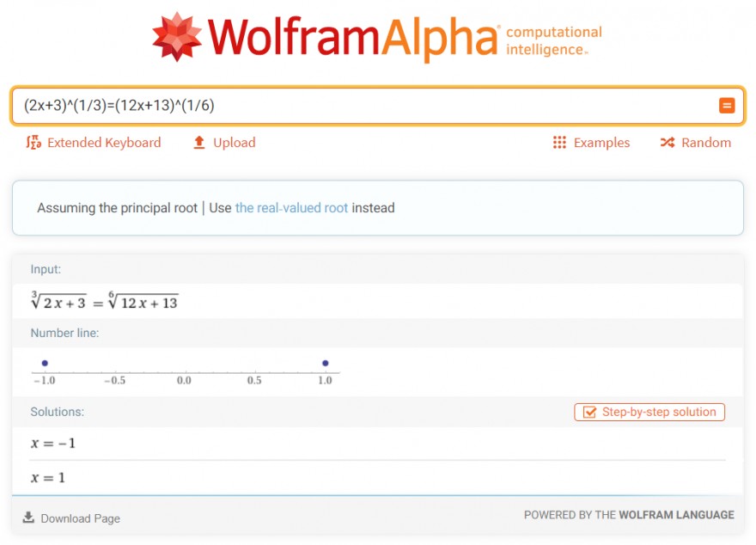Click the WolframAlpha star logo icon
756x545 pixels.
pos(176,37)
